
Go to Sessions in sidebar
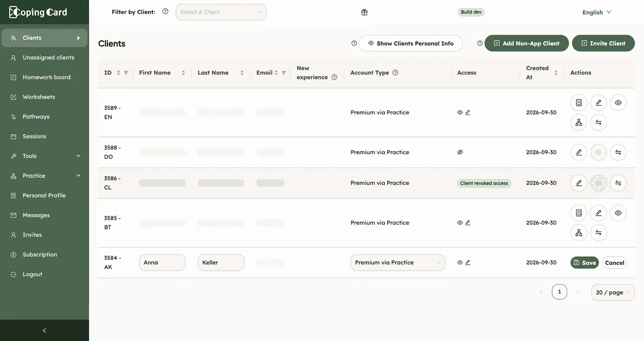(x=45, y=136)
